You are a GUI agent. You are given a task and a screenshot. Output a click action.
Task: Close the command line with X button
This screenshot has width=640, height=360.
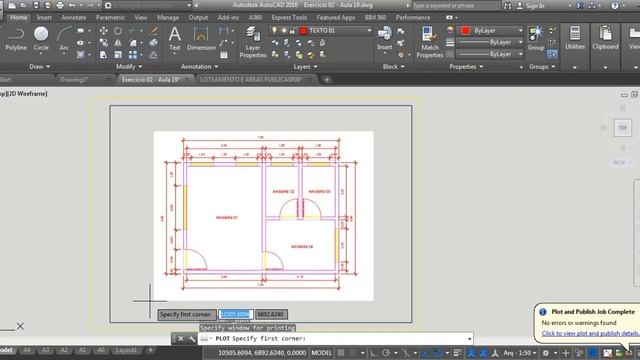(x=180, y=338)
